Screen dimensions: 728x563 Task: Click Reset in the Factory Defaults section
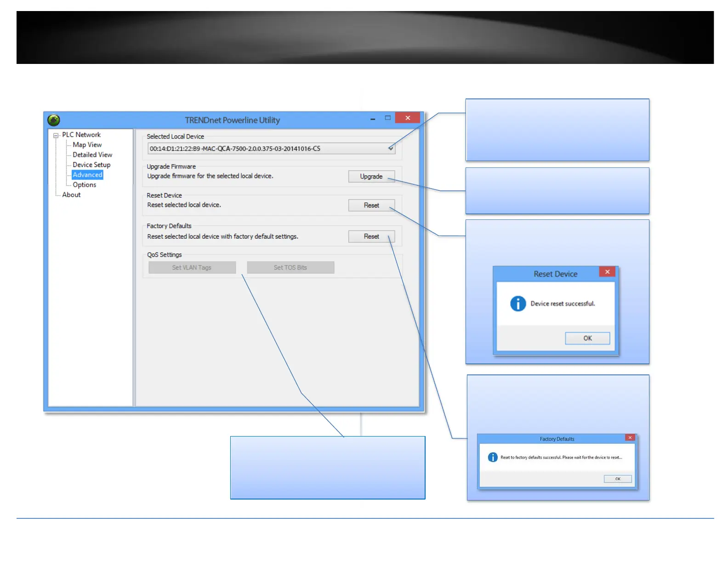(x=371, y=236)
